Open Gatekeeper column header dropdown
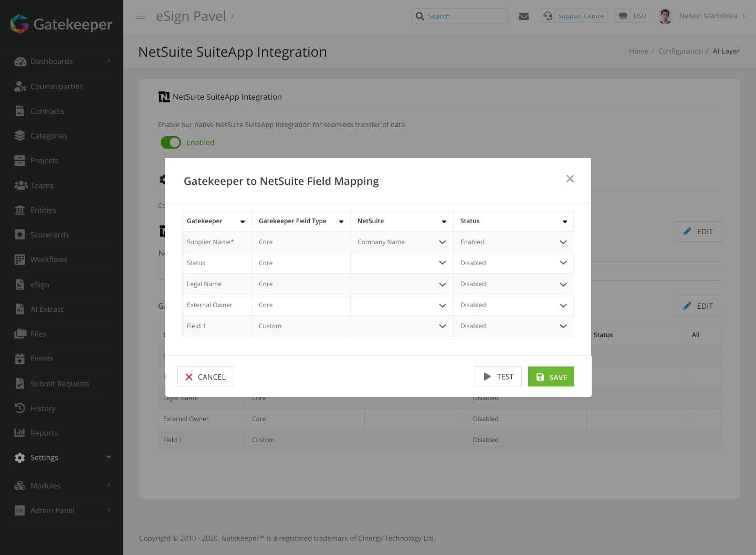This screenshot has width=756, height=555. click(243, 222)
